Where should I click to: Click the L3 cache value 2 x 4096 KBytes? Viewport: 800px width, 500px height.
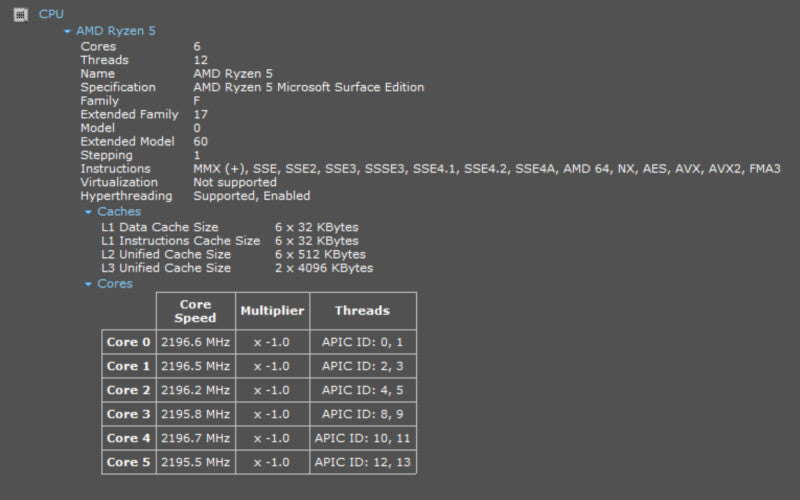324,268
